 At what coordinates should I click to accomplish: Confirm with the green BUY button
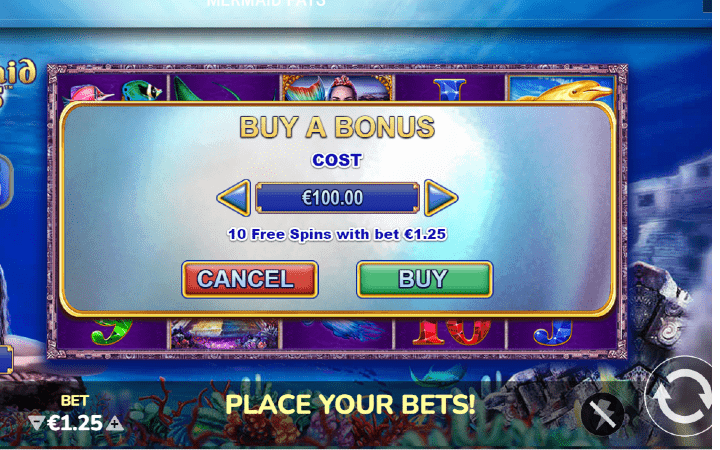pos(424,279)
